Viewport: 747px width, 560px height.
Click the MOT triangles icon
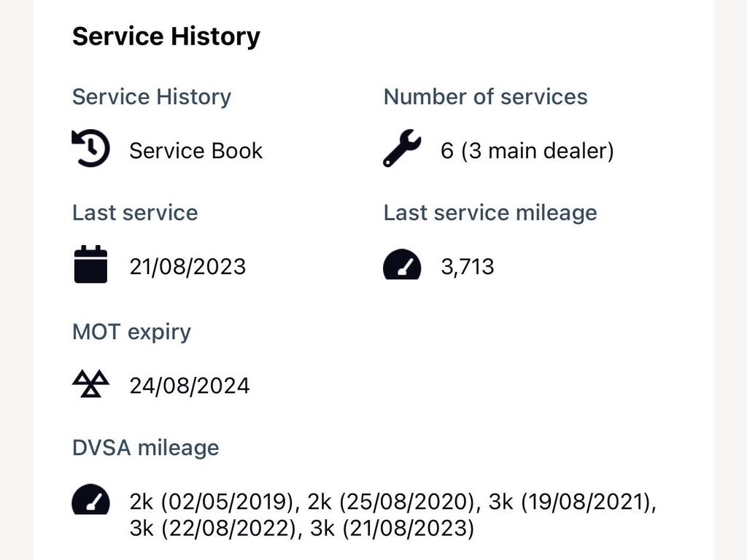pyautogui.click(x=90, y=384)
